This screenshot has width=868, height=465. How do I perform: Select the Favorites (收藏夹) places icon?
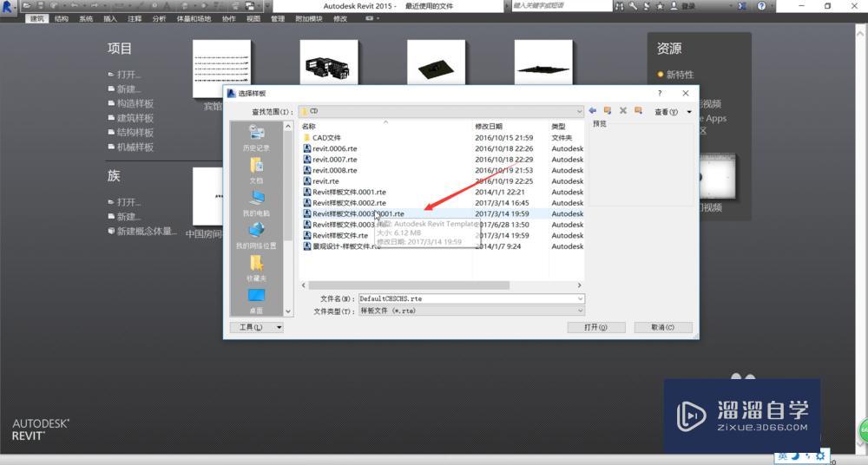[x=256, y=268]
